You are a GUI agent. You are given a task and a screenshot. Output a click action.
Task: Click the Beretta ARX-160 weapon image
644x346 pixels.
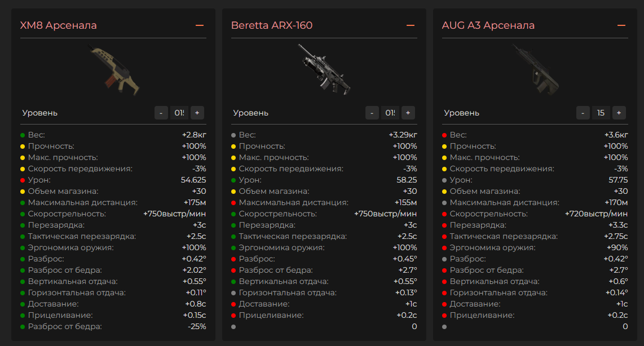tap(324, 69)
